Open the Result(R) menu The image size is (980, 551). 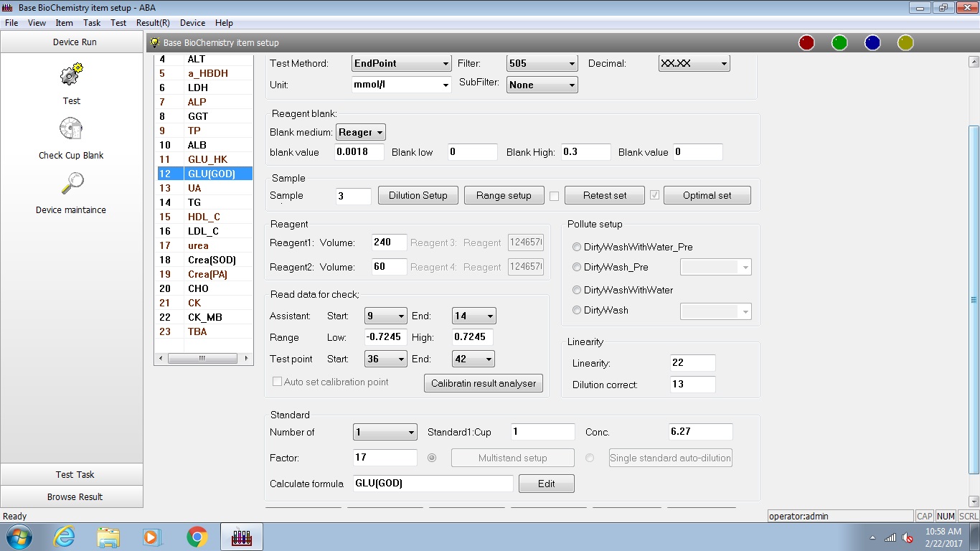(x=153, y=23)
